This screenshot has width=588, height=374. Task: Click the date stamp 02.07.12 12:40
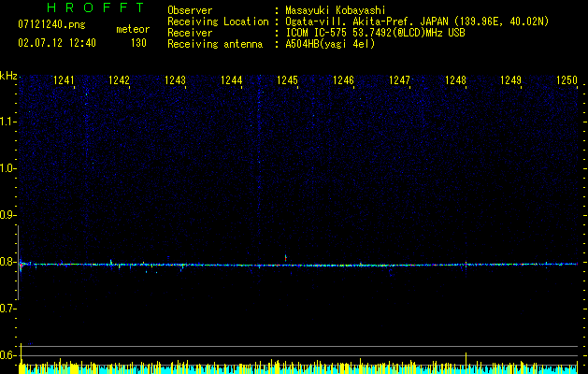coord(57,43)
